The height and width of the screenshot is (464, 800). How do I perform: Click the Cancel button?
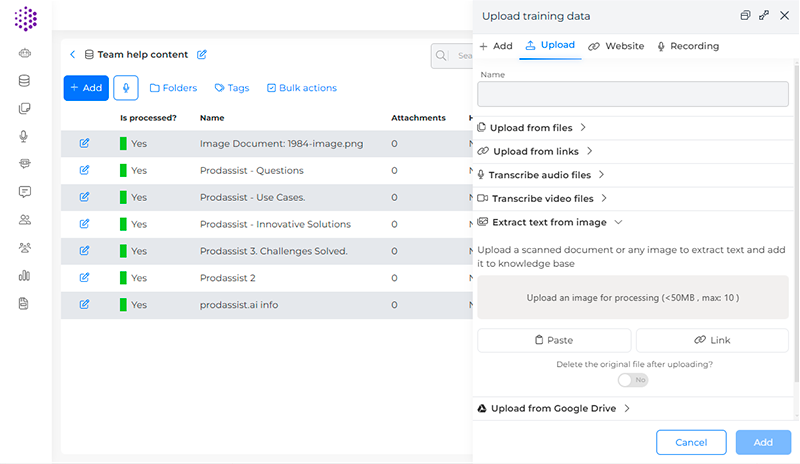click(691, 442)
